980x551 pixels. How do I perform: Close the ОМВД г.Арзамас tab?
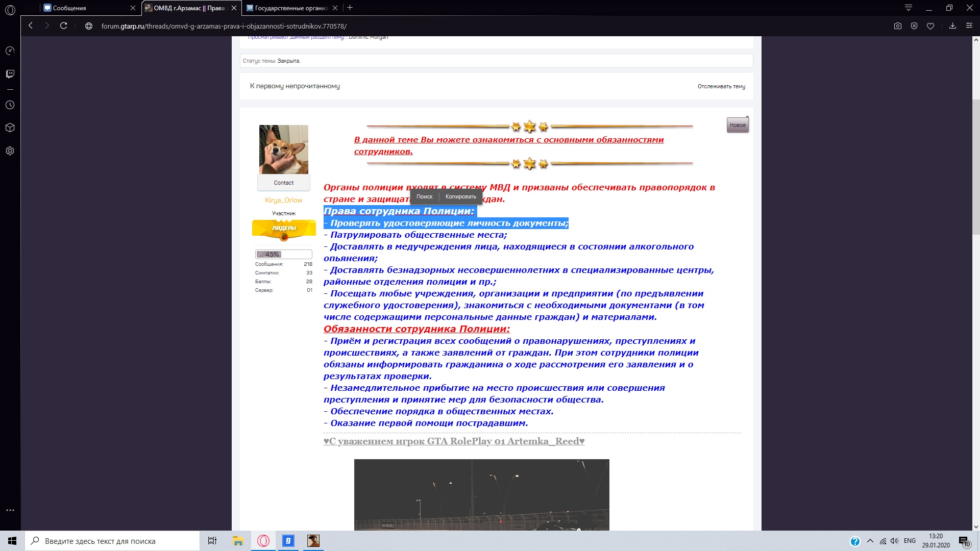[x=234, y=8]
